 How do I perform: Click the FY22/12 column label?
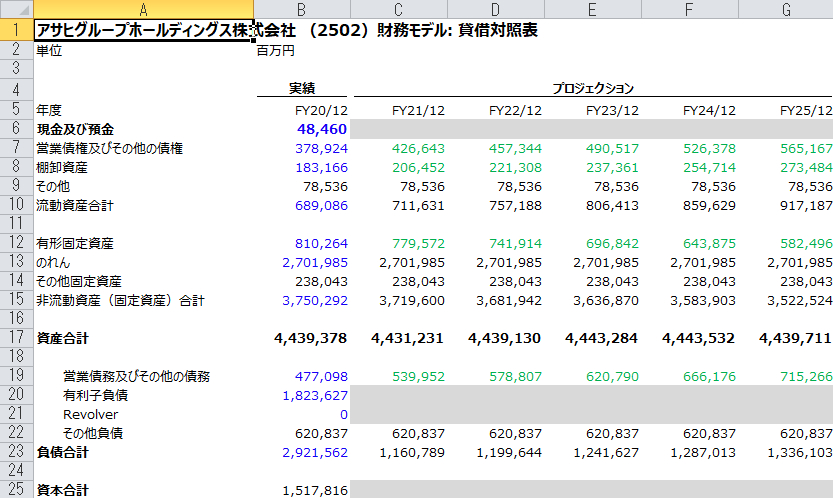(515, 111)
